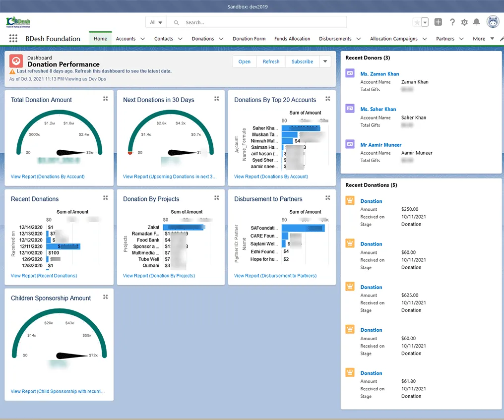Expand the Recent Donations chart
The height and width of the screenshot is (420, 504).
pos(106,198)
